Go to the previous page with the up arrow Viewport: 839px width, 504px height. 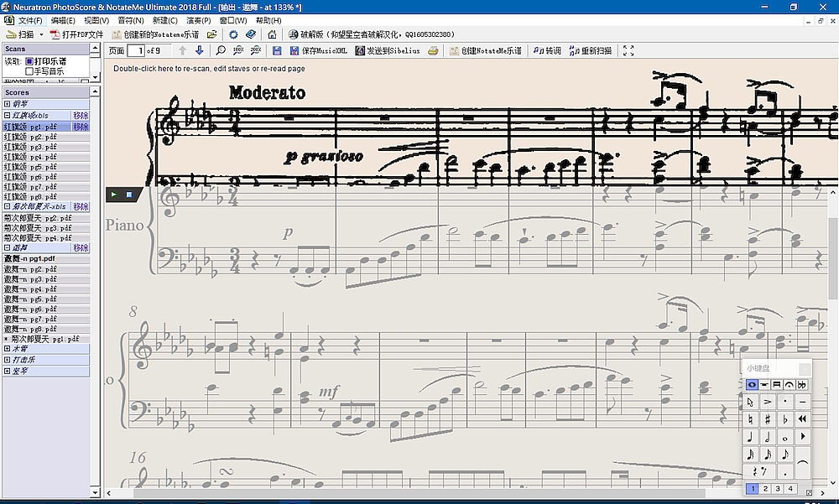tap(182, 50)
